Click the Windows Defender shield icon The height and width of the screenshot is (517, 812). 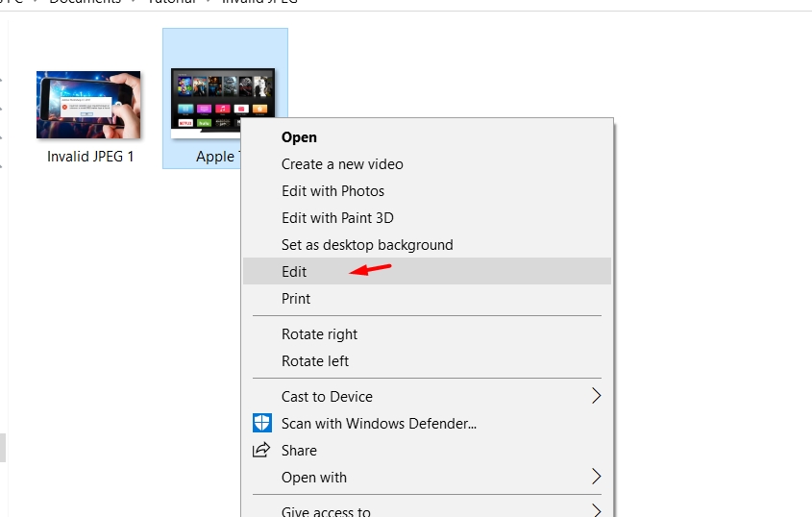(262, 423)
